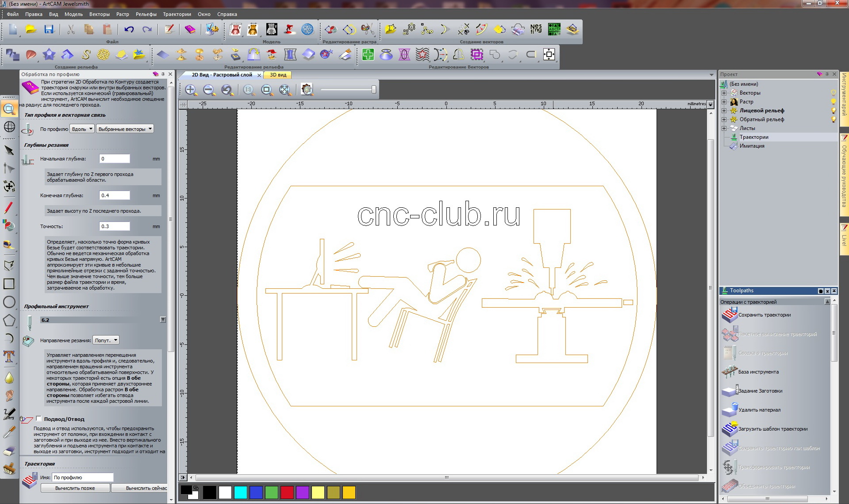Expand the Листы tree node

tap(724, 128)
